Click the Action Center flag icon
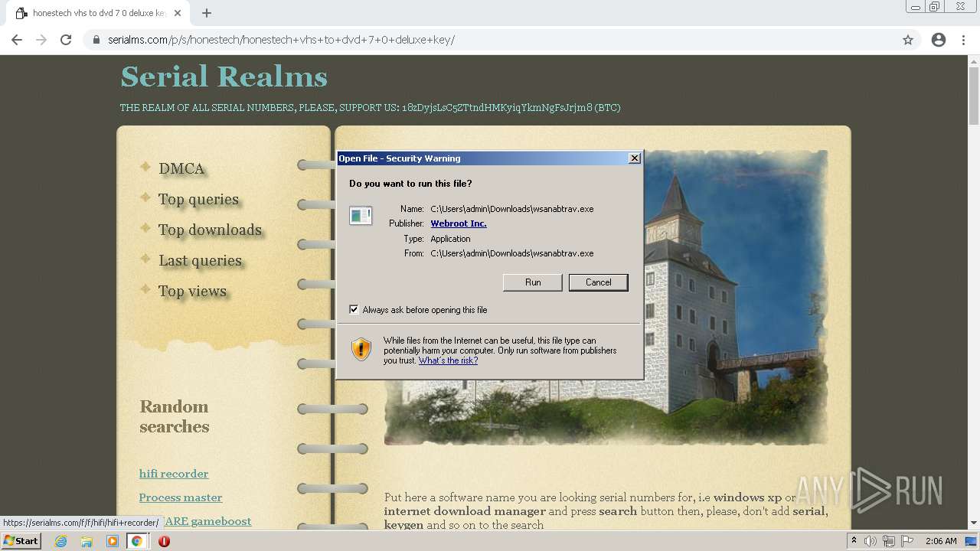Screen dimensions: 980x551 click(x=907, y=541)
